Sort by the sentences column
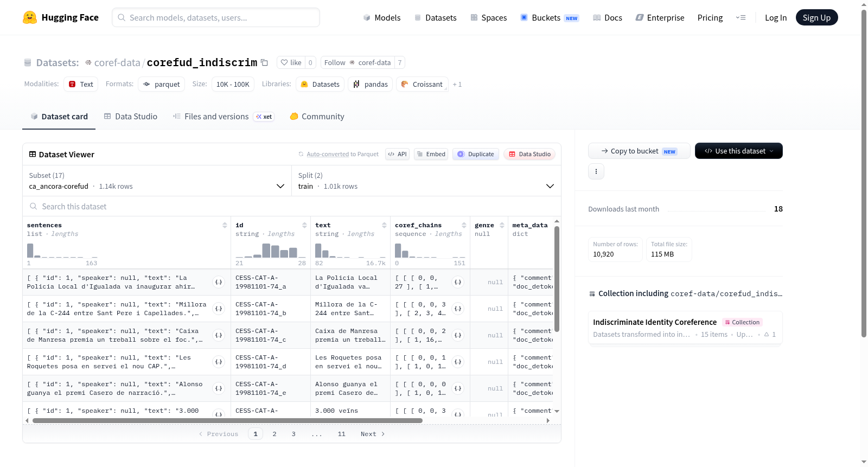The width and height of the screenshot is (868, 467). coord(225,225)
